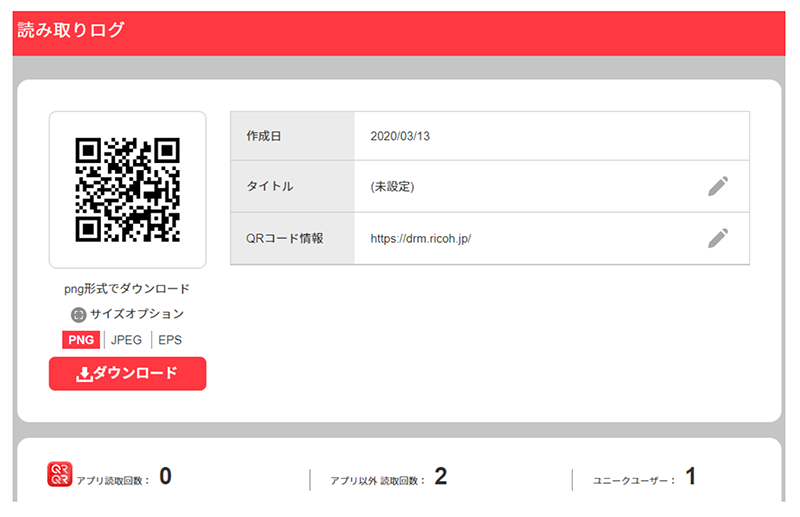Click the サイズオプション circular icon

click(78, 314)
